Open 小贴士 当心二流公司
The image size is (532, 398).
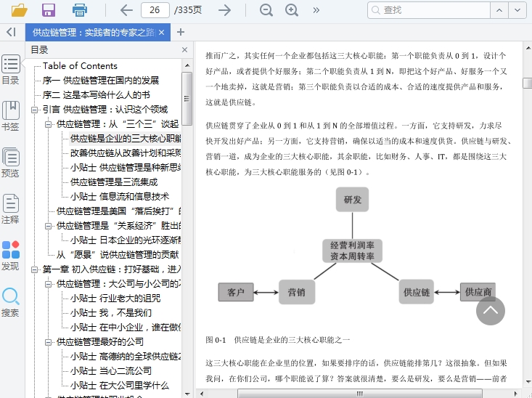click(x=111, y=371)
